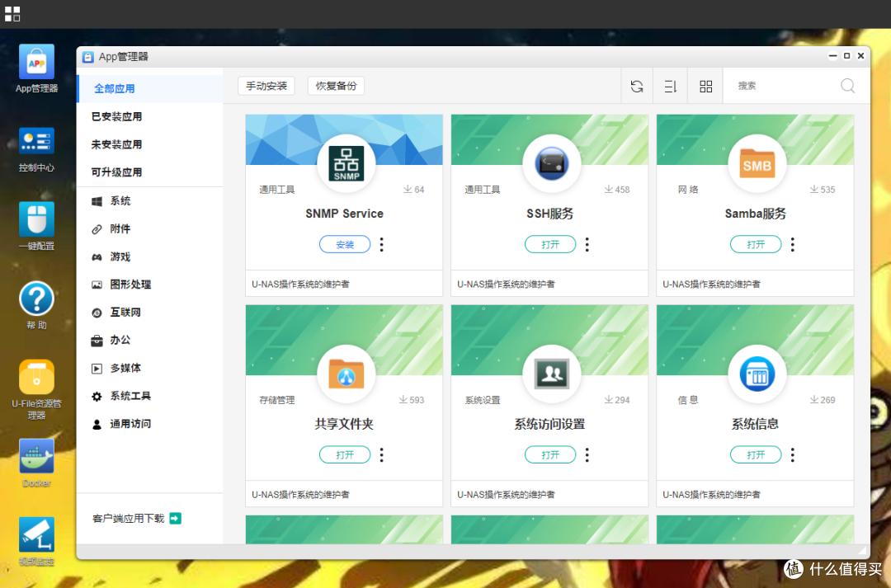Click the 帮助 help icon
This screenshot has width=891, height=588.
[x=36, y=298]
